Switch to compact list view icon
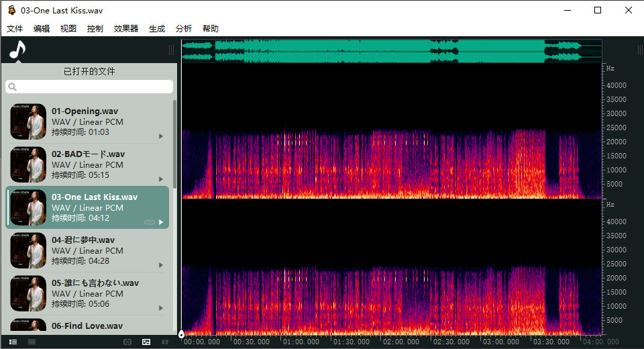Screen dimensions: 644x349 (x=32, y=342)
